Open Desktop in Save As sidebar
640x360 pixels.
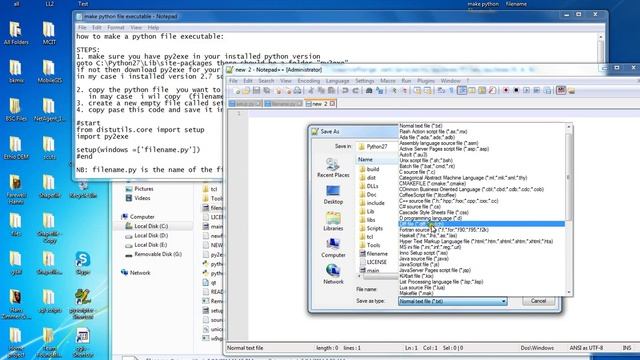click(x=333, y=195)
